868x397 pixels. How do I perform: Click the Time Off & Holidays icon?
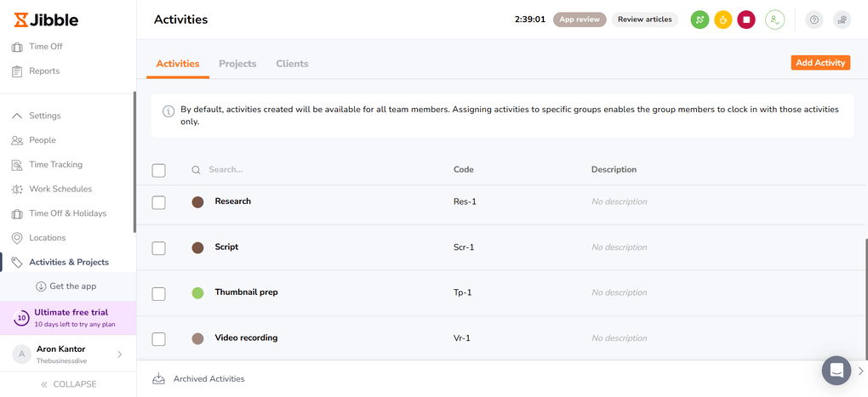[x=17, y=213]
